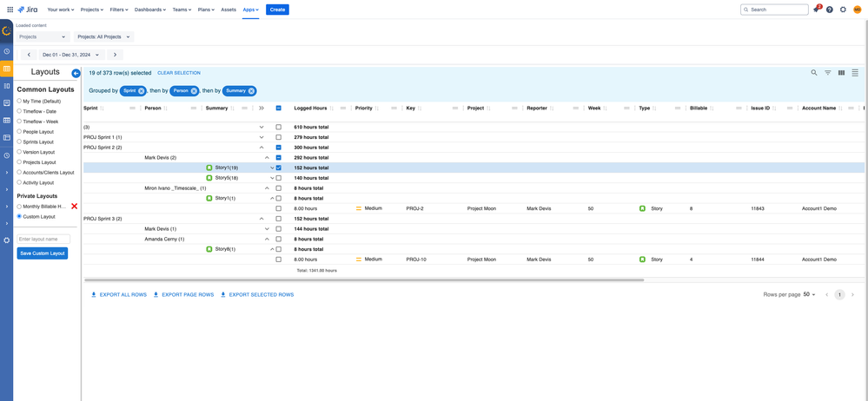Open the sidebar settings gear at bottom
This screenshot has width=868, height=401.
tap(7, 240)
